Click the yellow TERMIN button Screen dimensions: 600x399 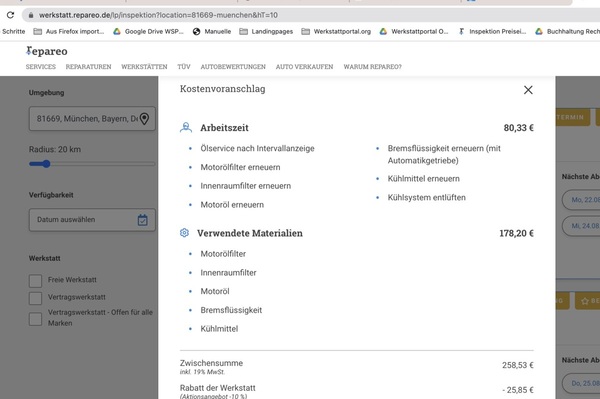tap(572, 117)
